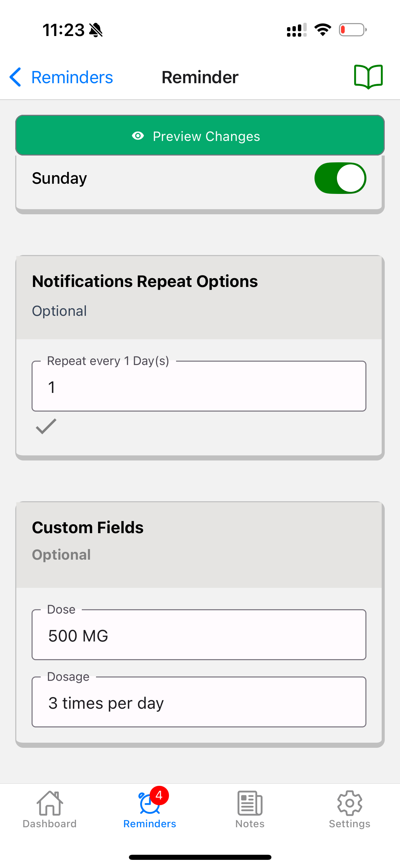The height and width of the screenshot is (868, 400).
Task: Open the Dashboard house icon
Action: (50, 803)
